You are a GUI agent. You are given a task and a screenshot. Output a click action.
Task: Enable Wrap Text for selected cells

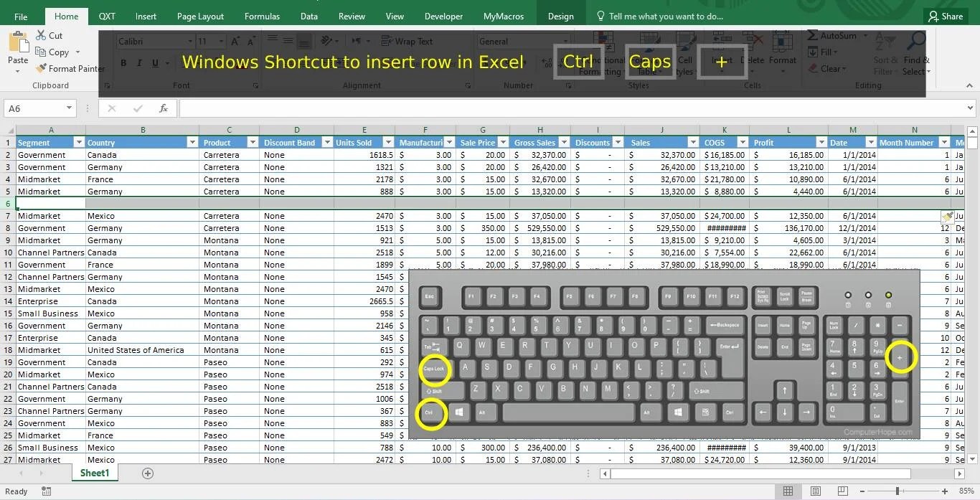(x=407, y=41)
